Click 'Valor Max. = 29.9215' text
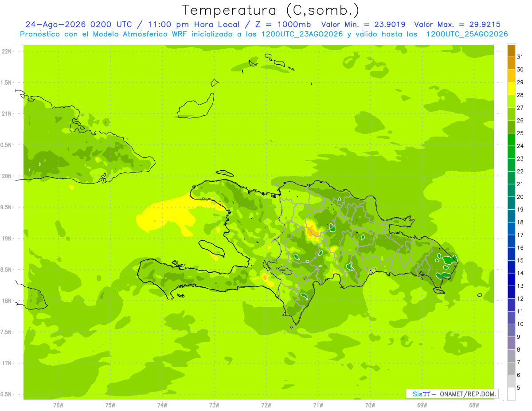The image size is (532, 411). point(458,24)
